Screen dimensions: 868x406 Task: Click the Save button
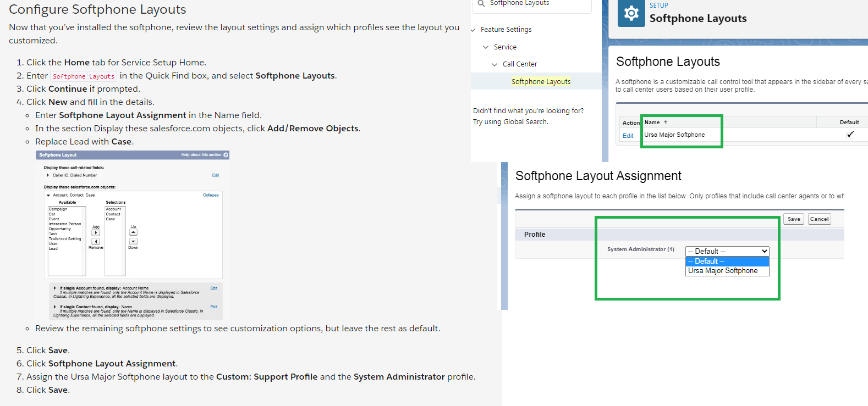794,219
